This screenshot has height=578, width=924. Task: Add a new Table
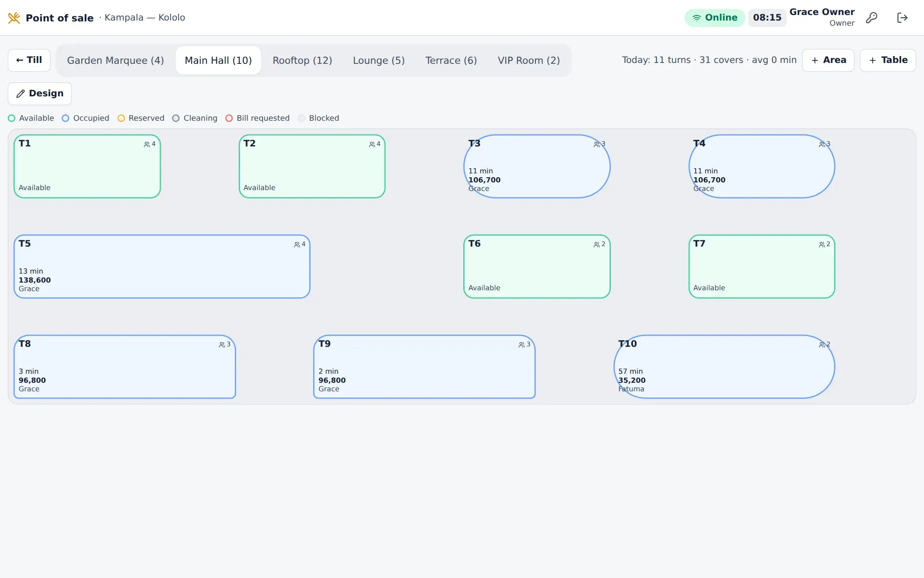click(888, 60)
